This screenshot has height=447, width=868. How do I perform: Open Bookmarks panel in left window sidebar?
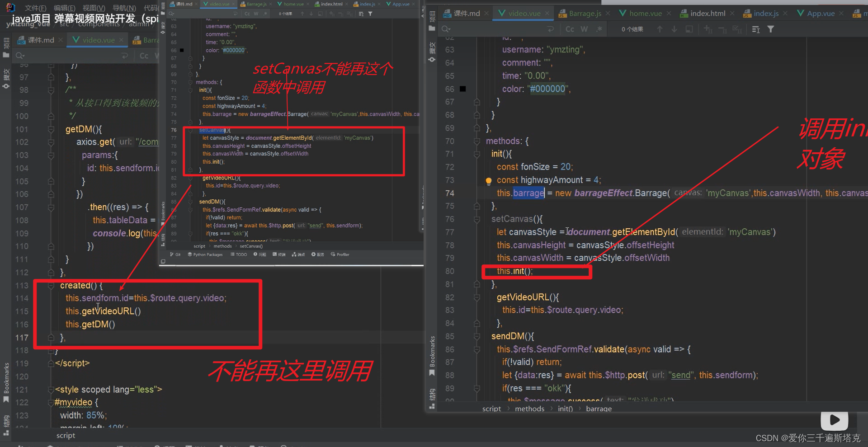click(x=6, y=382)
